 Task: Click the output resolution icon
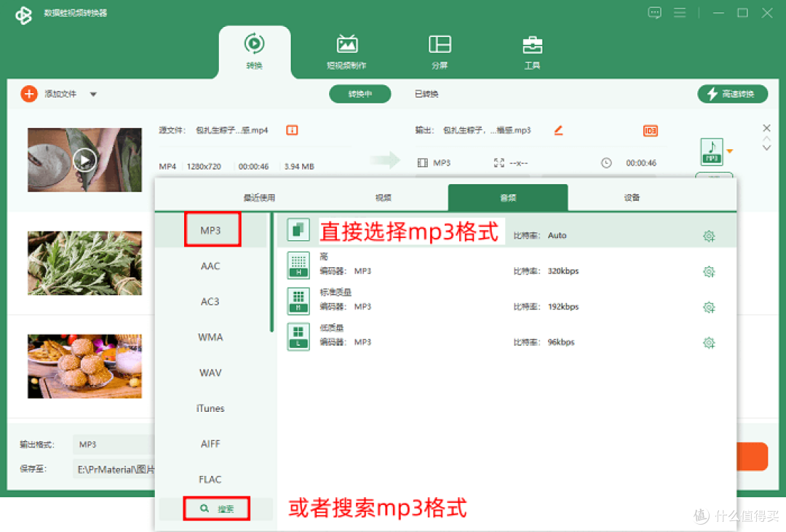pos(499,163)
